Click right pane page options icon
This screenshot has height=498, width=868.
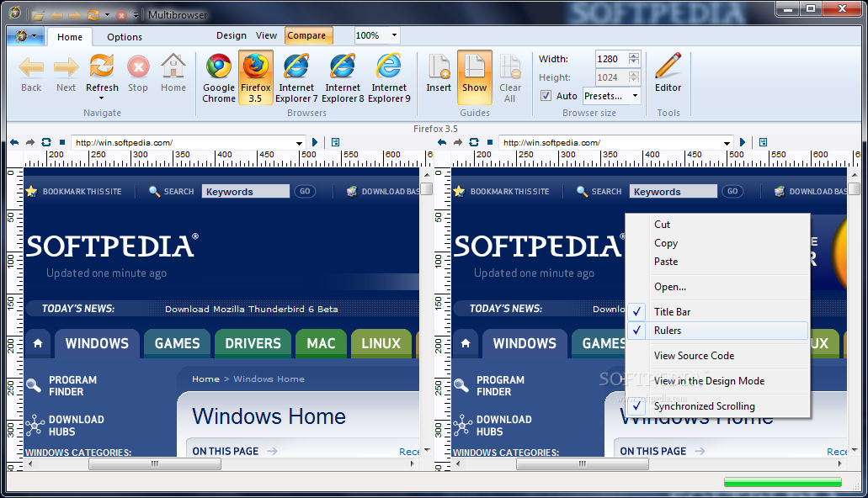(764, 142)
